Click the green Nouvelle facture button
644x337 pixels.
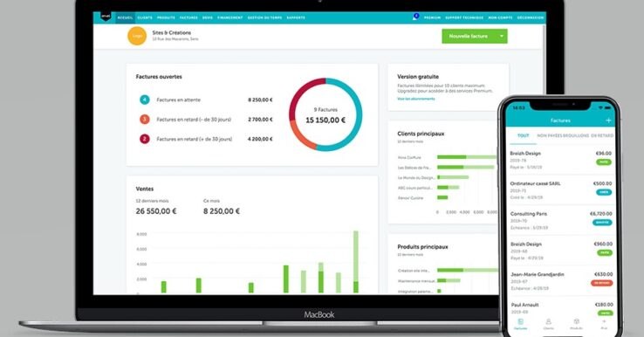469,36
